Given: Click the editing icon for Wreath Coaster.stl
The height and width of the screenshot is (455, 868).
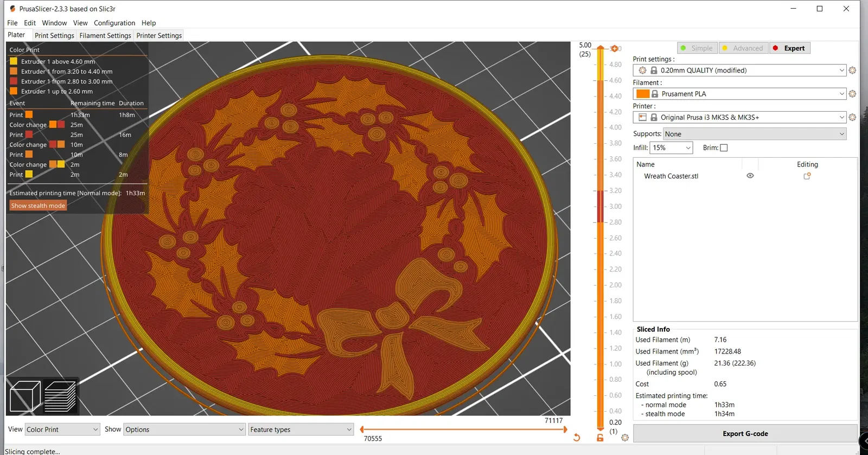Looking at the screenshot, I should tap(807, 176).
